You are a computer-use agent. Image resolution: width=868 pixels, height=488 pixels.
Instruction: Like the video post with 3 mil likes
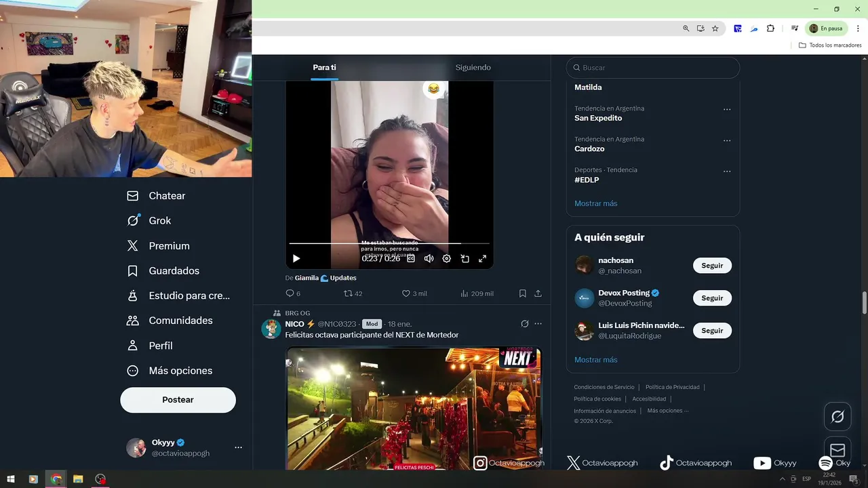pyautogui.click(x=414, y=293)
